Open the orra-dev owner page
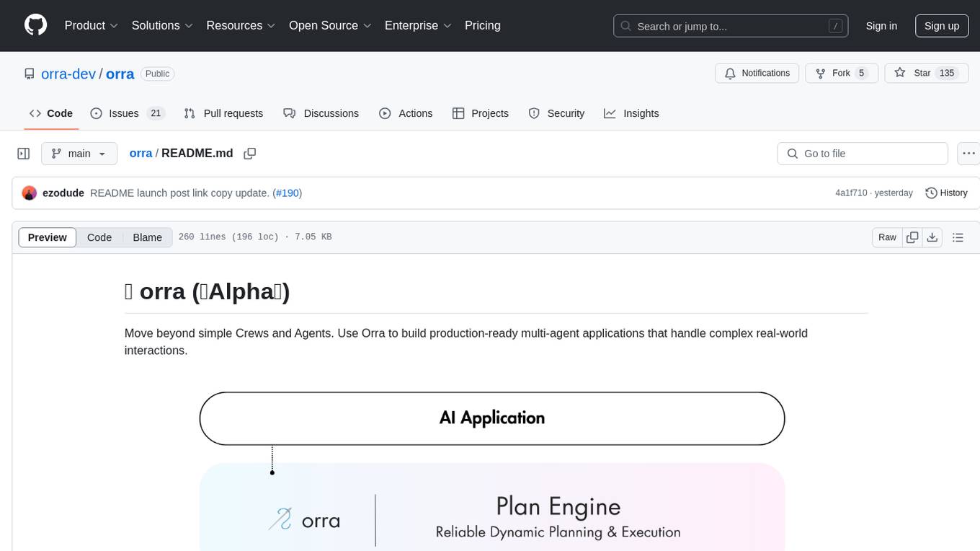This screenshot has width=980, height=551. pos(68,74)
